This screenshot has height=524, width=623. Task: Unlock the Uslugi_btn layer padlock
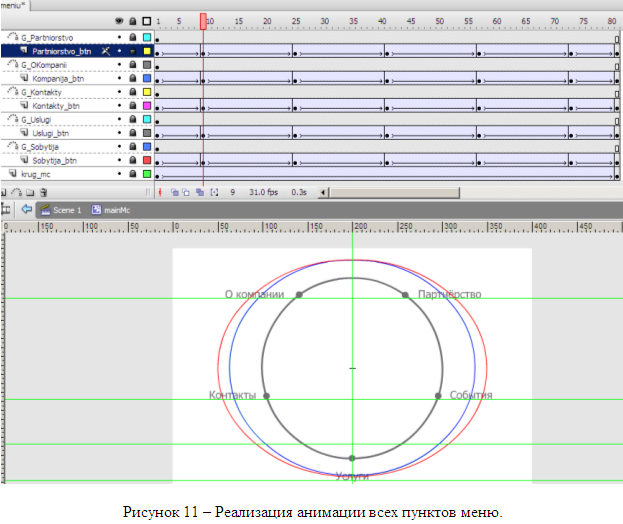click(x=133, y=133)
